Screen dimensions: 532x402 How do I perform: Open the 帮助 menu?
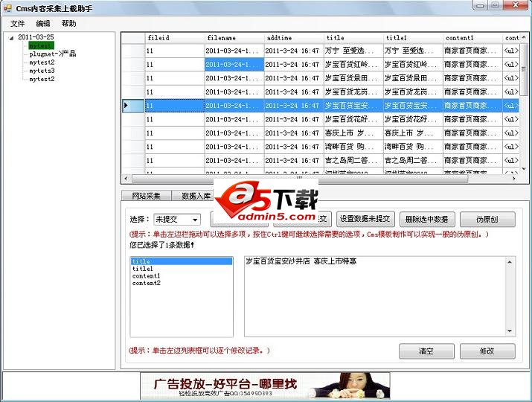(68, 23)
